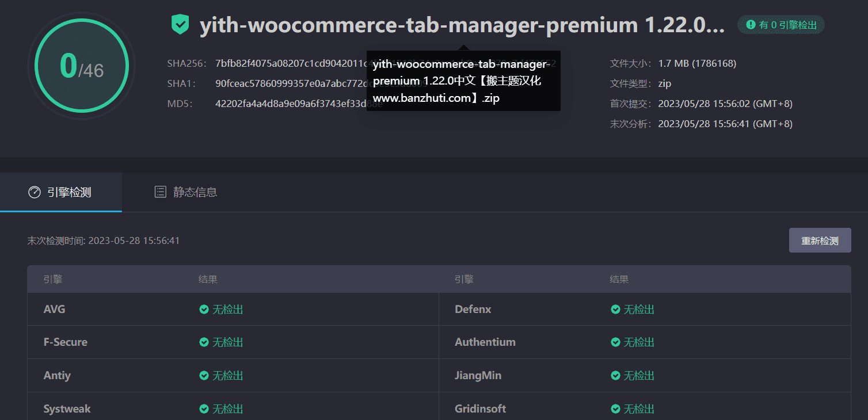
Task: Click the F-Secure engine name
Action: [66, 342]
